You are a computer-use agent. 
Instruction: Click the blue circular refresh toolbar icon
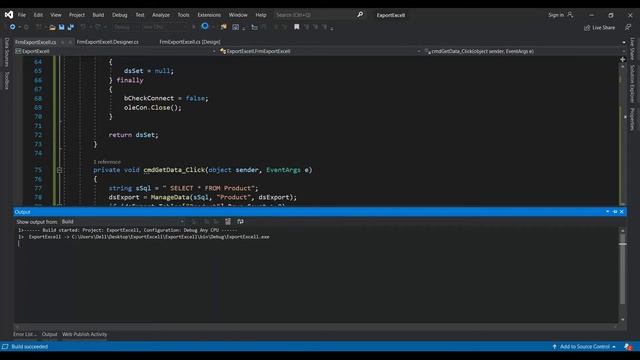205,27
